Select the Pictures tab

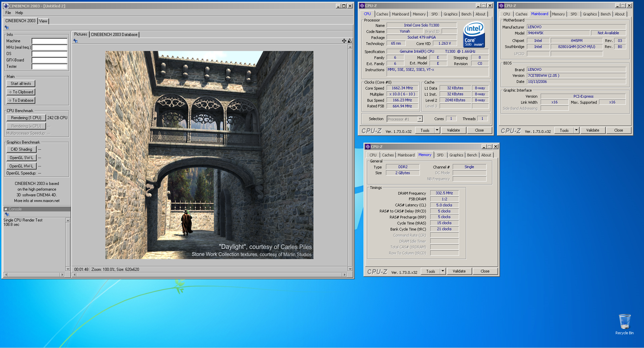(81, 34)
